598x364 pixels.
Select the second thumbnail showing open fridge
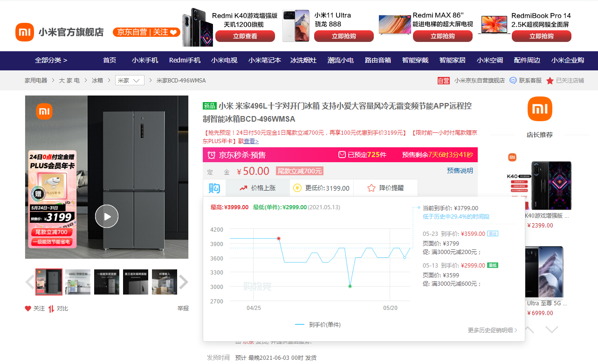click(x=78, y=282)
